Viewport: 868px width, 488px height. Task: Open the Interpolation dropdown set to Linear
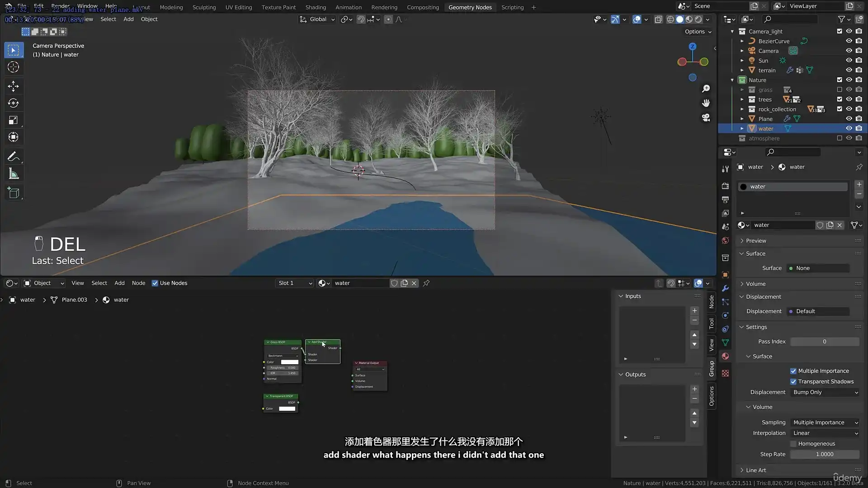coord(825,433)
